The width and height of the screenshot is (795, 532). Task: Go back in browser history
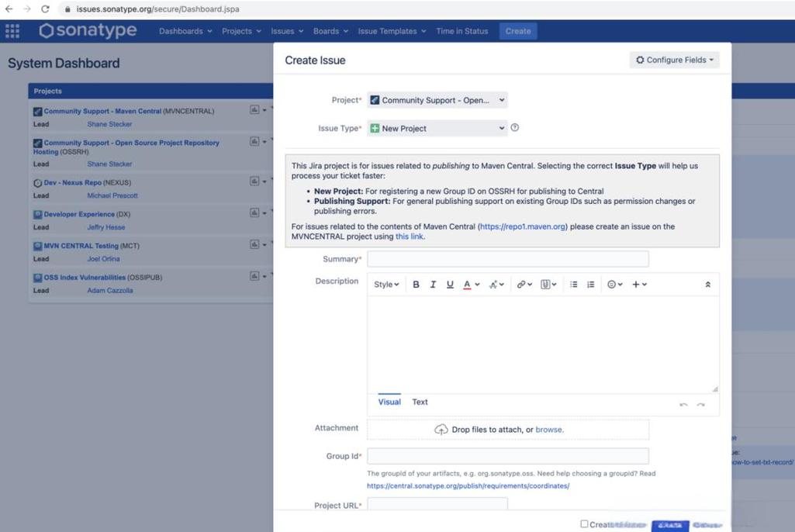9,9
